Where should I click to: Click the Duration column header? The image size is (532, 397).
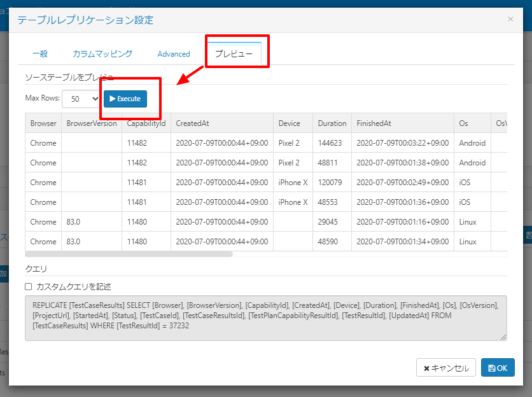coord(332,123)
